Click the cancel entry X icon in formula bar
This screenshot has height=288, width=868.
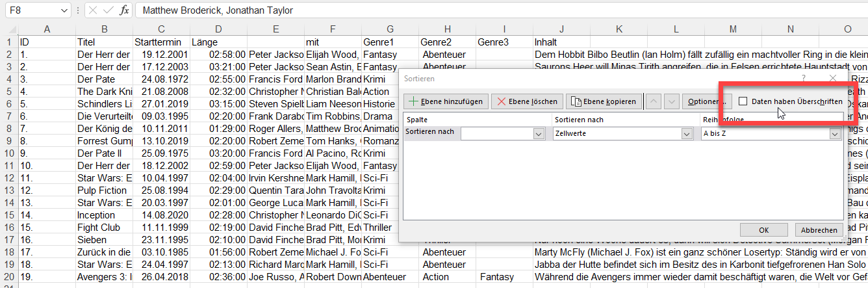93,10
